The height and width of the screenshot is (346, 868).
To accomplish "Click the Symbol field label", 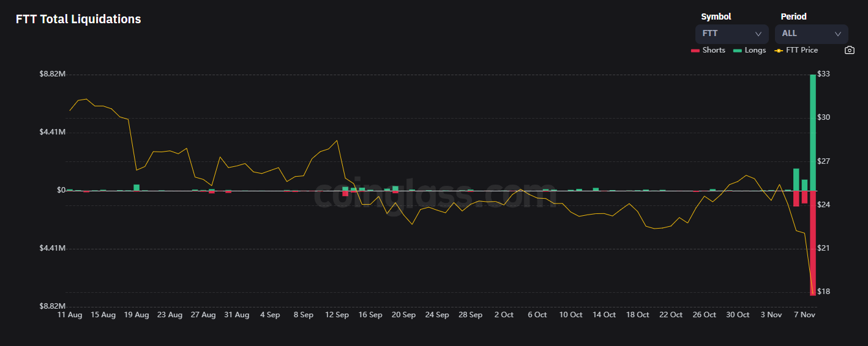I will click(x=716, y=17).
